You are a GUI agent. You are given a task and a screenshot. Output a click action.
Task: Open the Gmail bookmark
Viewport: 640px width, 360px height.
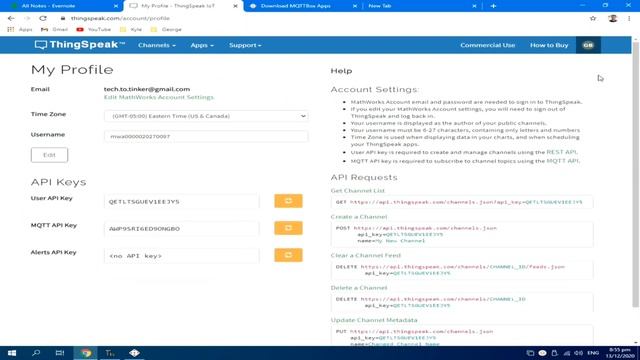[54, 29]
